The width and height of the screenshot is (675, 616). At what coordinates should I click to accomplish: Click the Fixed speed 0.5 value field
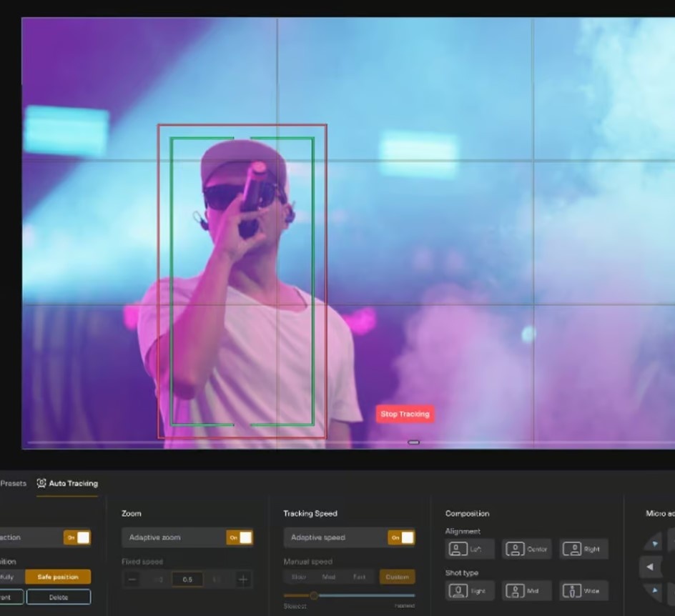click(x=187, y=579)
